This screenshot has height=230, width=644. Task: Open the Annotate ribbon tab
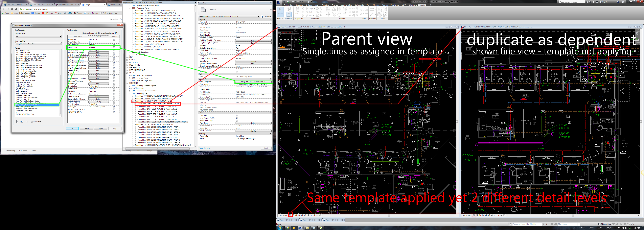click(x=325, y=5)
